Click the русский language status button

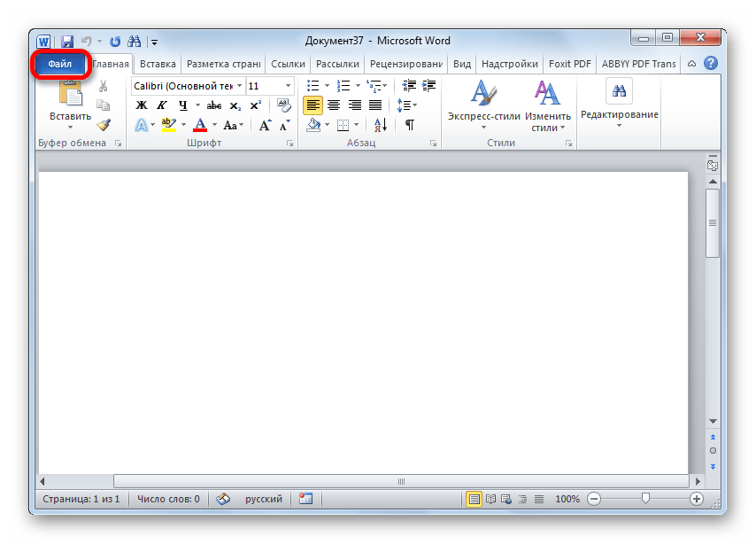263,500
